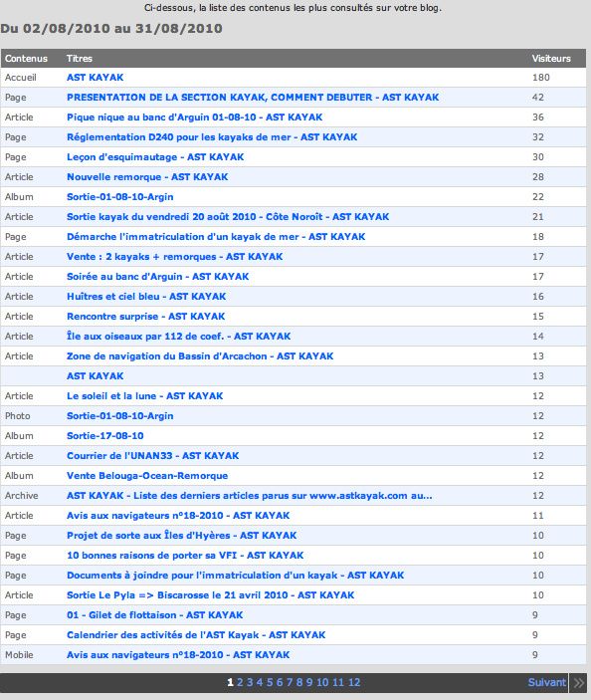Open Nouvelle remorque article link
591x700 pixels.
(147, 177)
